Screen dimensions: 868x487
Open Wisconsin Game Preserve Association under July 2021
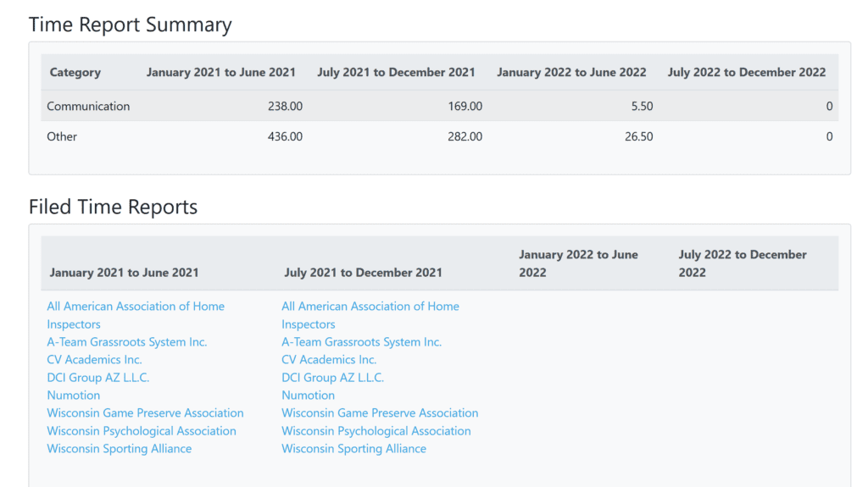[380, 412]
